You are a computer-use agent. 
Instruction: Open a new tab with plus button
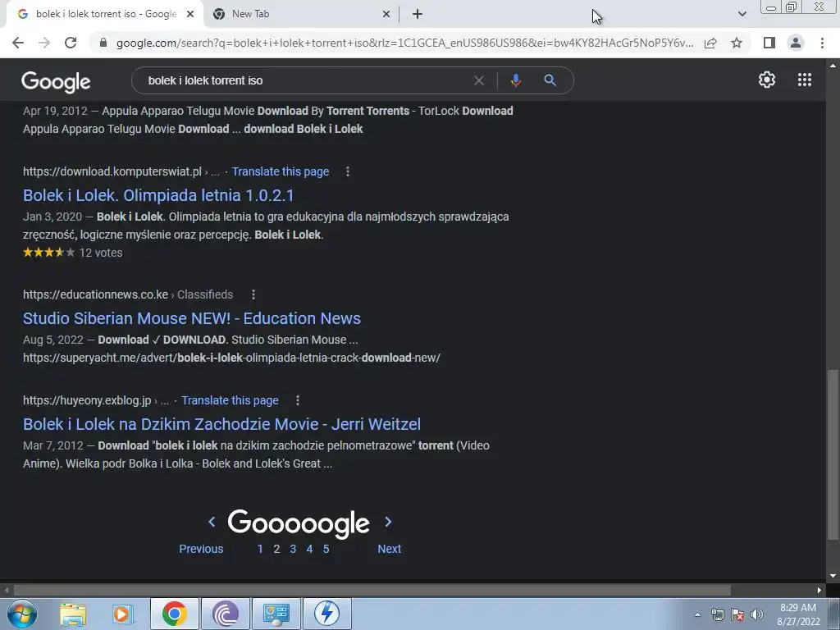(418, 15)
